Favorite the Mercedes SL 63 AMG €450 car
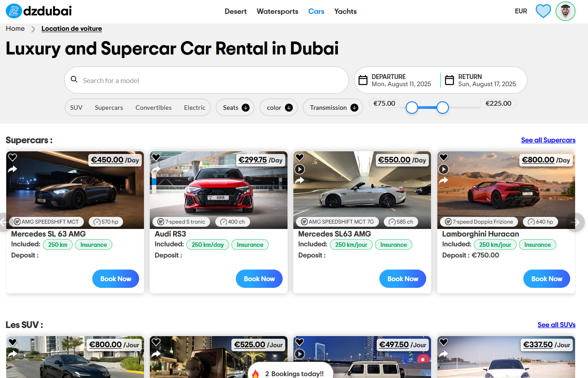The width and height of the screenshot is (588, 378). [12, 158]
